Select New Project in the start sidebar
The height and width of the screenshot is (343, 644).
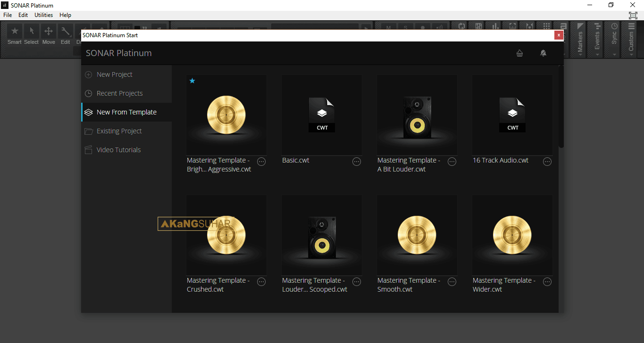pyautogui.click(x=126, y=74)
